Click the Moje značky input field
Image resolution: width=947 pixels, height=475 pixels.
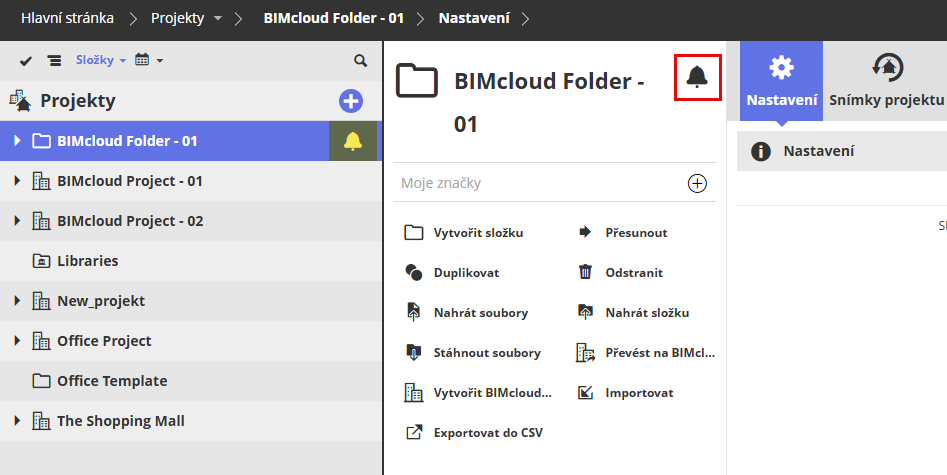[530, 183]
